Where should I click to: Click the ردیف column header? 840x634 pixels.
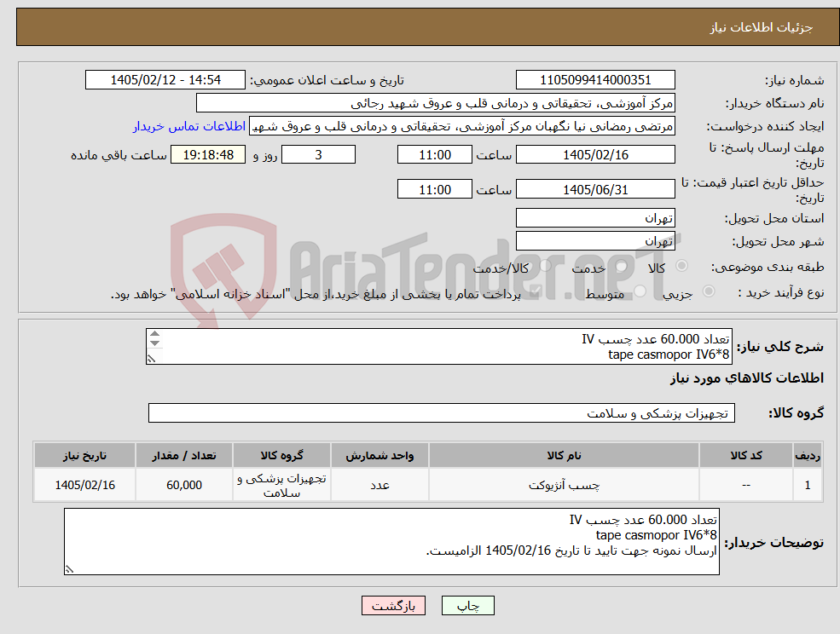808,456
